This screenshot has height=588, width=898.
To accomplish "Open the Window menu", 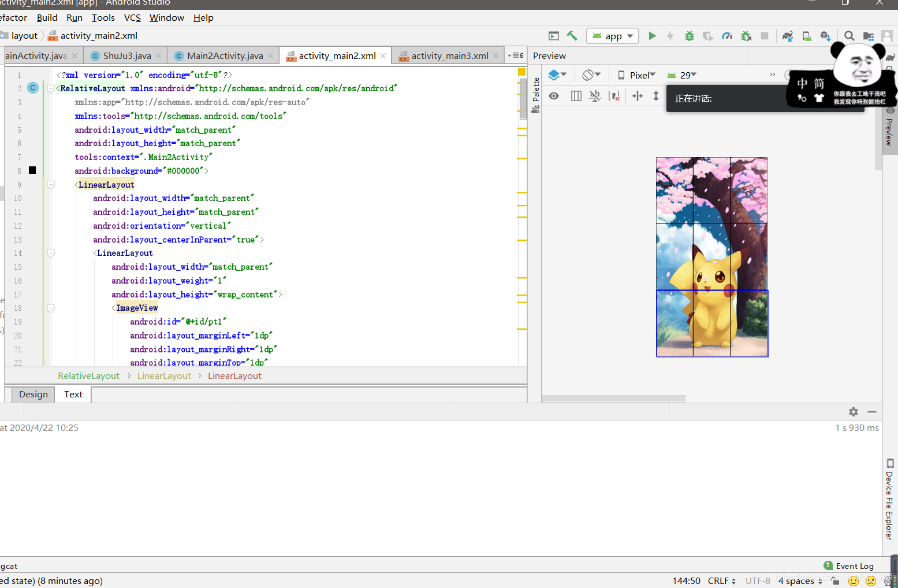I will click(x=167, y=18).
